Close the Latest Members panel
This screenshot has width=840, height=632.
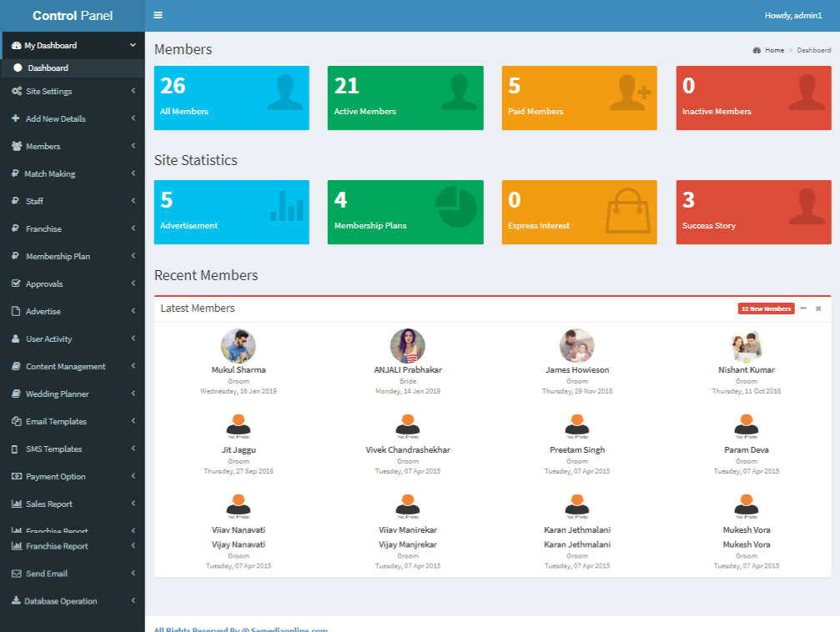[x=818, y=308]
